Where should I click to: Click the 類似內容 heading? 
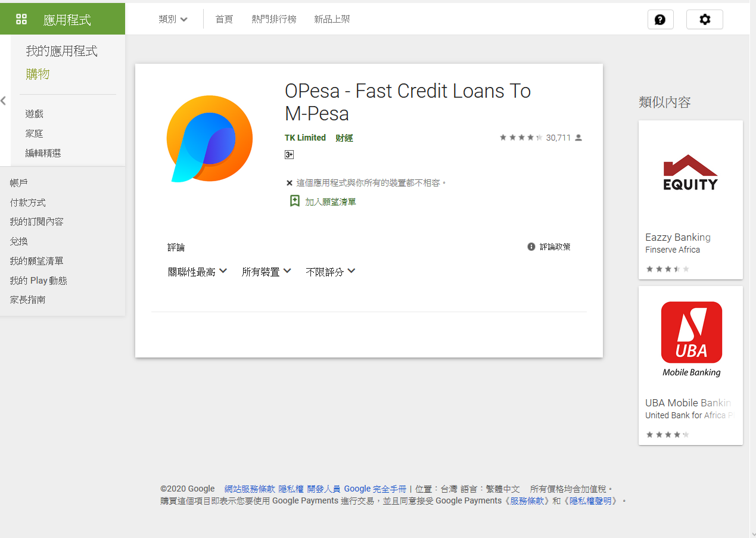click(665, 102)
